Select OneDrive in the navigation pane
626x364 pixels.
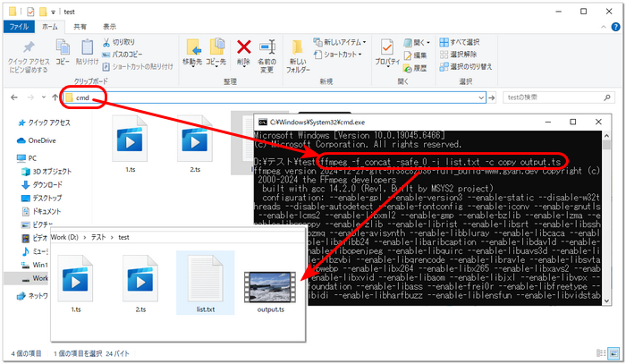point(37,140)
